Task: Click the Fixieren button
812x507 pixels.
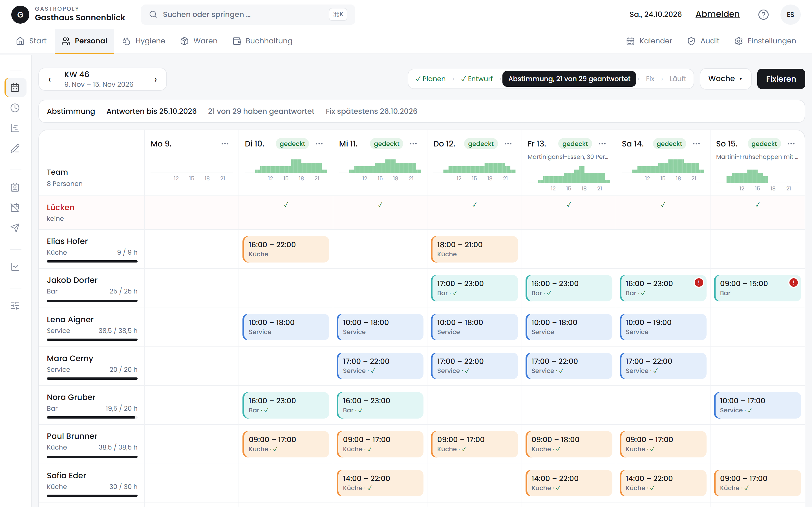Action: (781, 79)
